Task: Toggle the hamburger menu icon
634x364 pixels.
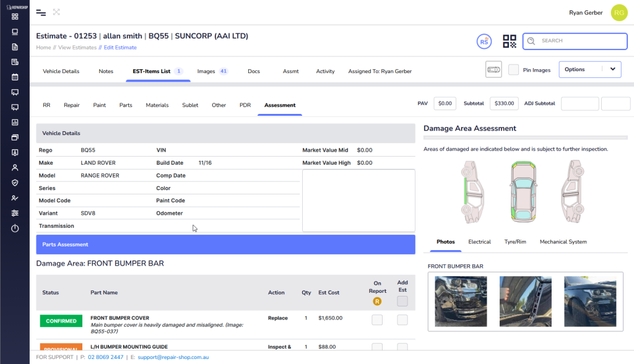Action: (x=41, y=12)
